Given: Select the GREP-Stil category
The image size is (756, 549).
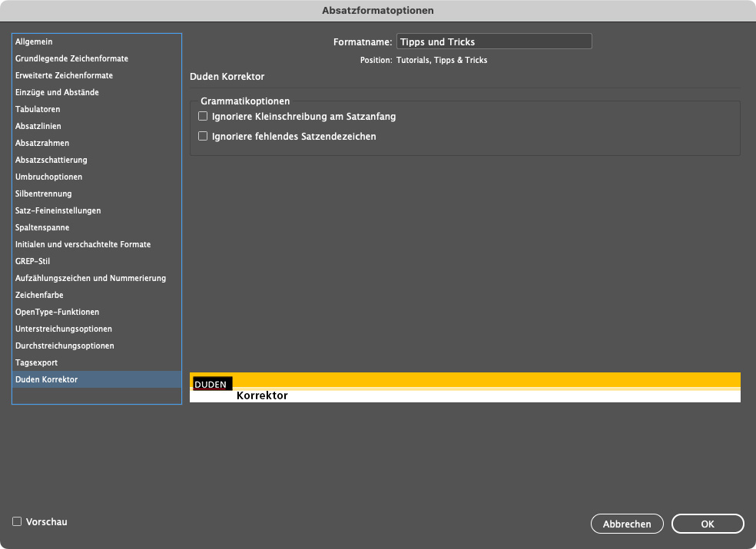Looking at the screenshot, I should point(97,261).
